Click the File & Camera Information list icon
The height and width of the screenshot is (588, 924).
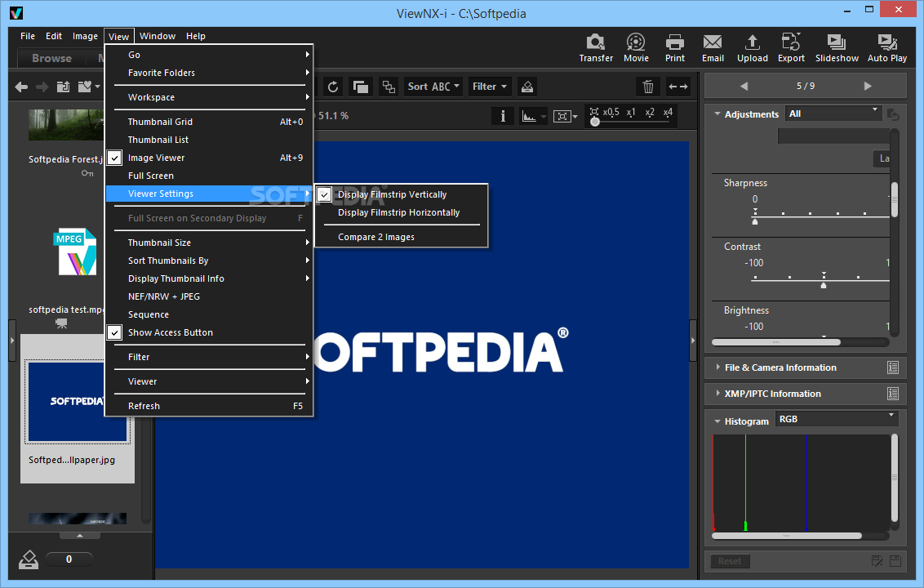pyautogui.click(x=893, y=367)
